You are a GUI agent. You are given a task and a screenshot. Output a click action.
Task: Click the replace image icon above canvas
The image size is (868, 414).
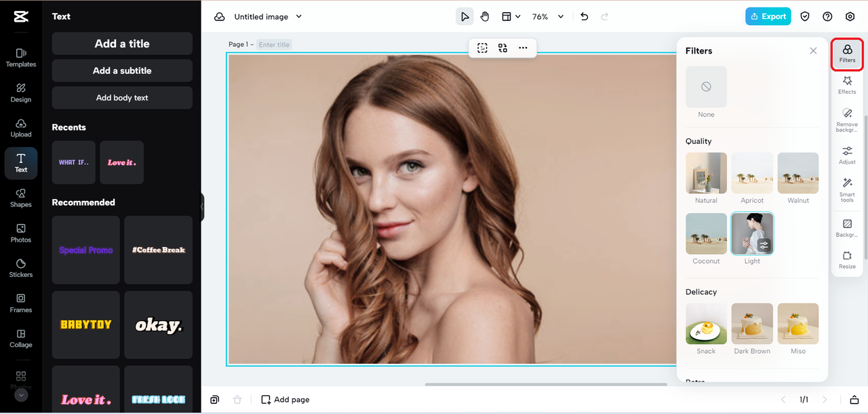(502, 48)
